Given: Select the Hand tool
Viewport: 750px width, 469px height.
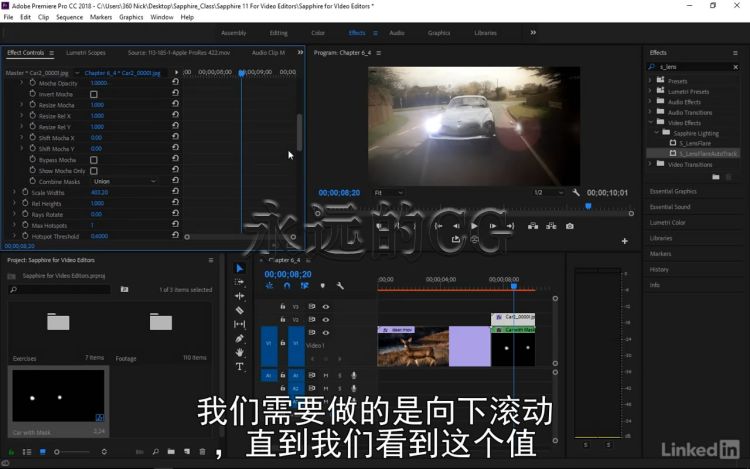Looking at the screenshot, I should (240, 352).
